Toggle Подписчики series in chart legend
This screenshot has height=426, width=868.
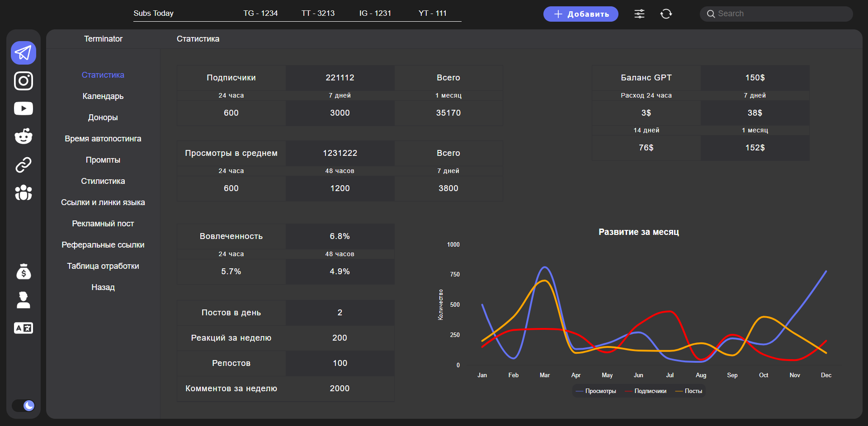click(x=646, y=391)
